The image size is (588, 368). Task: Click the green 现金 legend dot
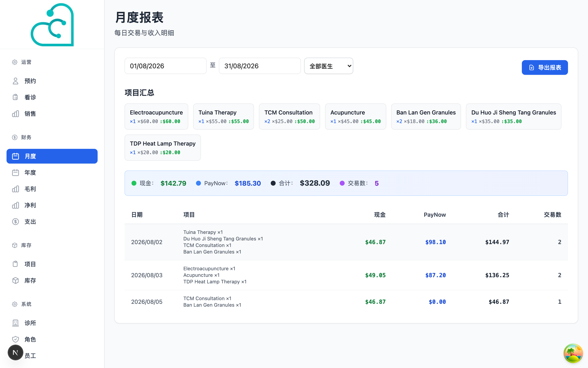(x=134, y=183)
